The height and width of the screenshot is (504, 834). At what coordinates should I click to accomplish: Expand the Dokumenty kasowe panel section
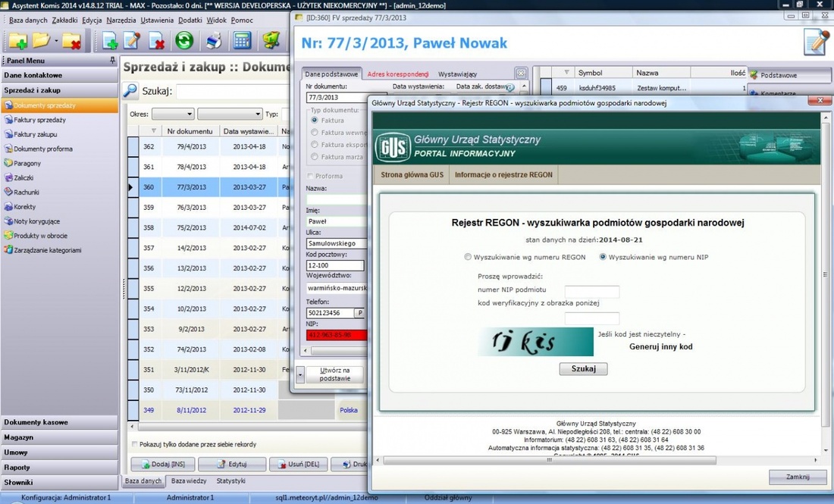click(59, 422)
